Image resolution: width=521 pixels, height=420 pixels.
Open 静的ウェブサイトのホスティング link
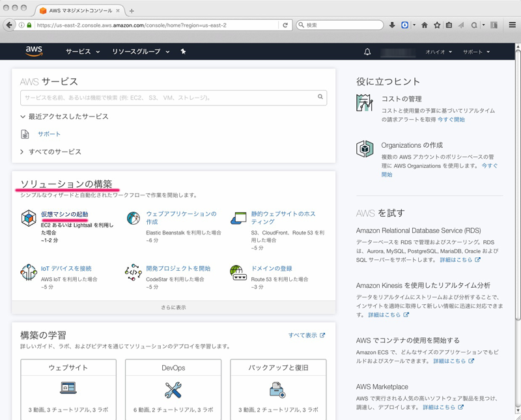tap(283, 217)
